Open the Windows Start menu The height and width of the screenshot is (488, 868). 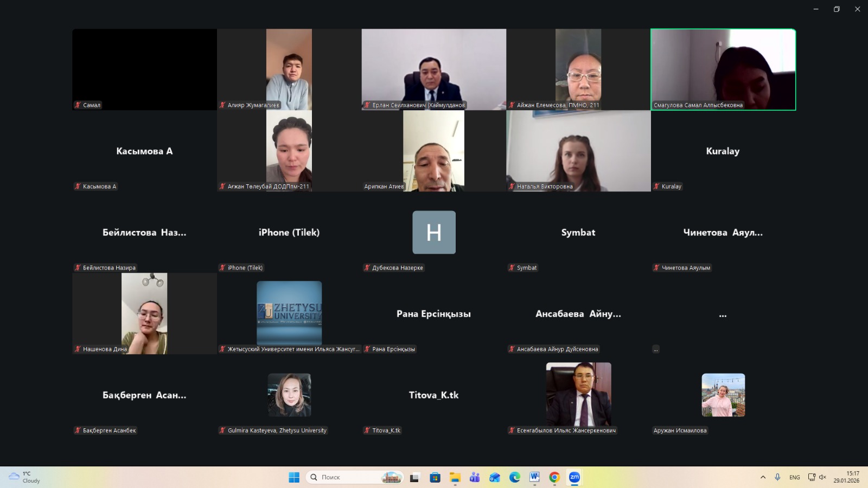pyautogui.click(x=294, y=477)
